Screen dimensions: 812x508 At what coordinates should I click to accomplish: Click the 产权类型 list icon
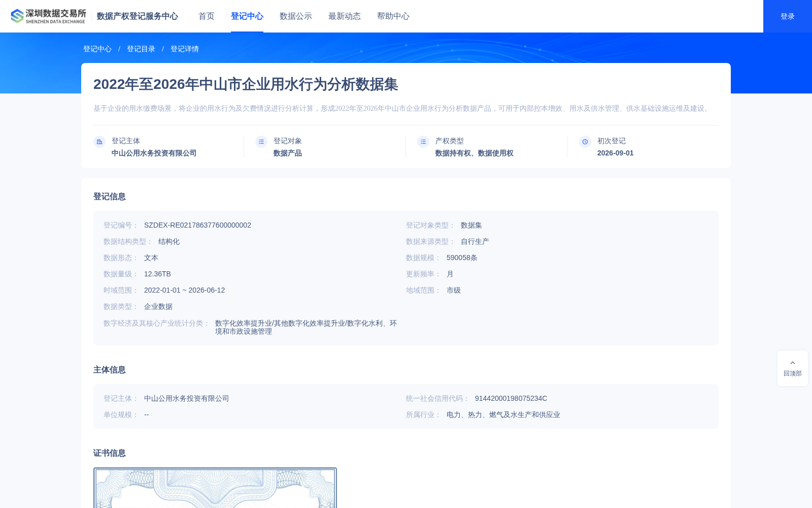point(423,142)
